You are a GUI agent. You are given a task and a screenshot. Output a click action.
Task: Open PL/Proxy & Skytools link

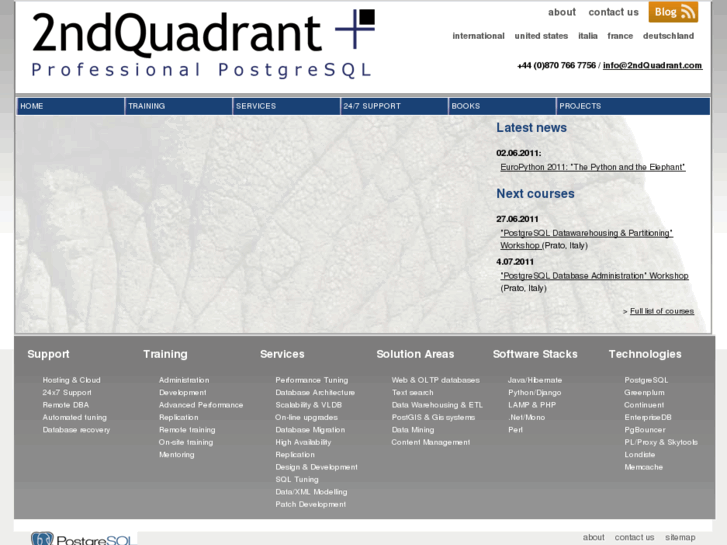(x=661, y=442)
